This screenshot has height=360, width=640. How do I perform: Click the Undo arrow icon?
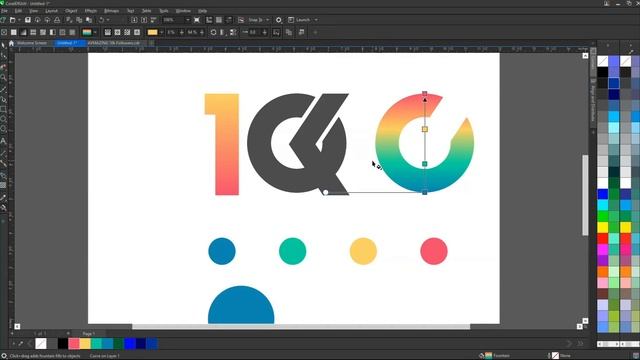101,20
